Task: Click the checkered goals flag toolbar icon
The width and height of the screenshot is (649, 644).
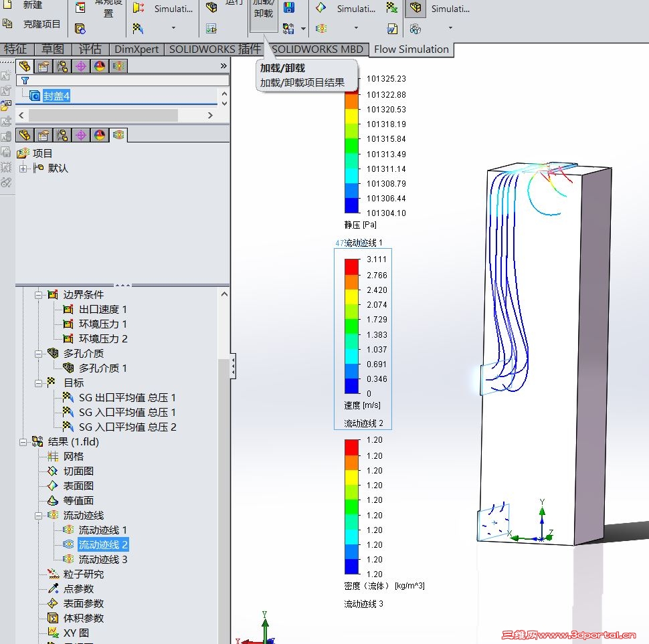Action: point(138,28)
